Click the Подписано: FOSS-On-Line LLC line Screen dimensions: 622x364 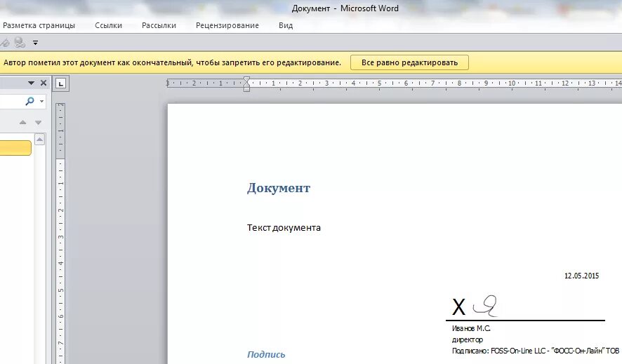(x=536, y=351)
